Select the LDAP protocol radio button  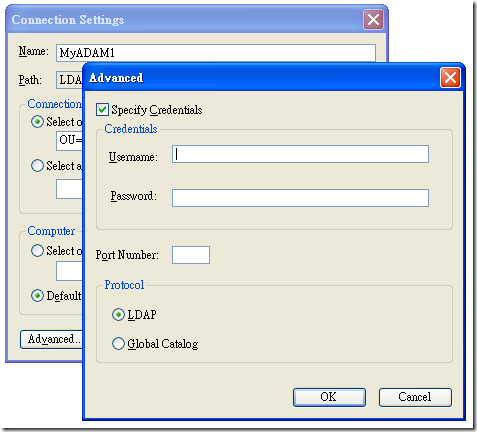tap(118, 315)
